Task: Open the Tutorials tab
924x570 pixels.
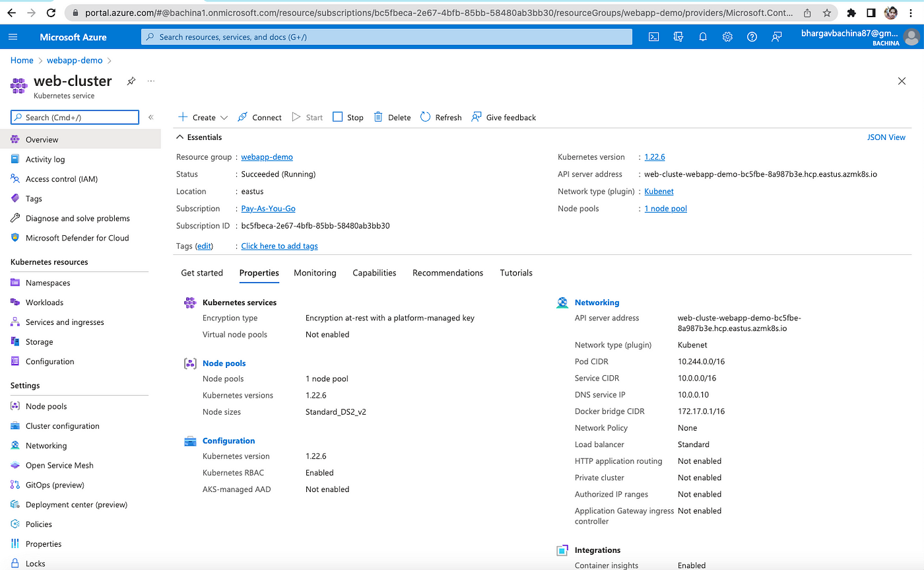Action: pyautogui.click(x=516, y=273)
